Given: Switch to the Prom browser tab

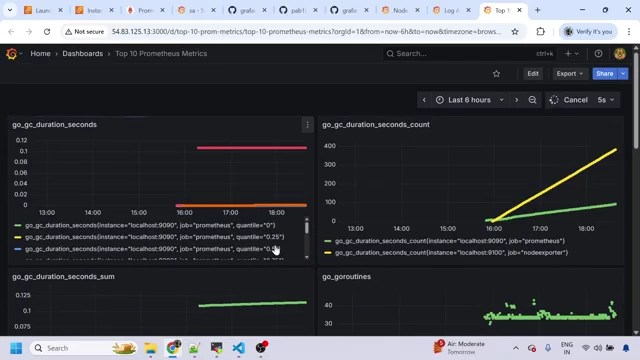Looking at the screenshot, I should (145, 11).
